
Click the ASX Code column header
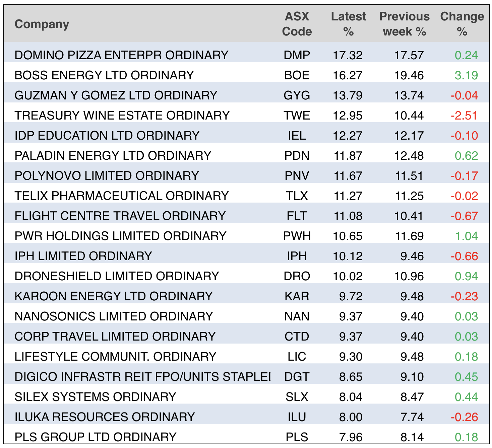297,24
